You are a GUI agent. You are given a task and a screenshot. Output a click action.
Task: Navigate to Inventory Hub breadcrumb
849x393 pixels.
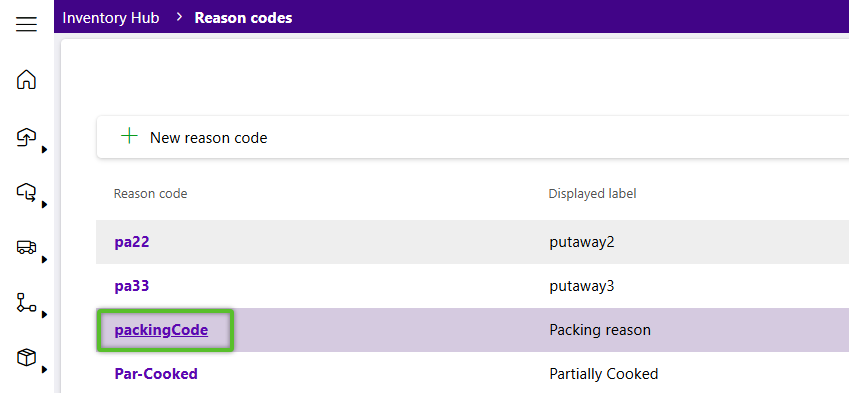point(111,18)
